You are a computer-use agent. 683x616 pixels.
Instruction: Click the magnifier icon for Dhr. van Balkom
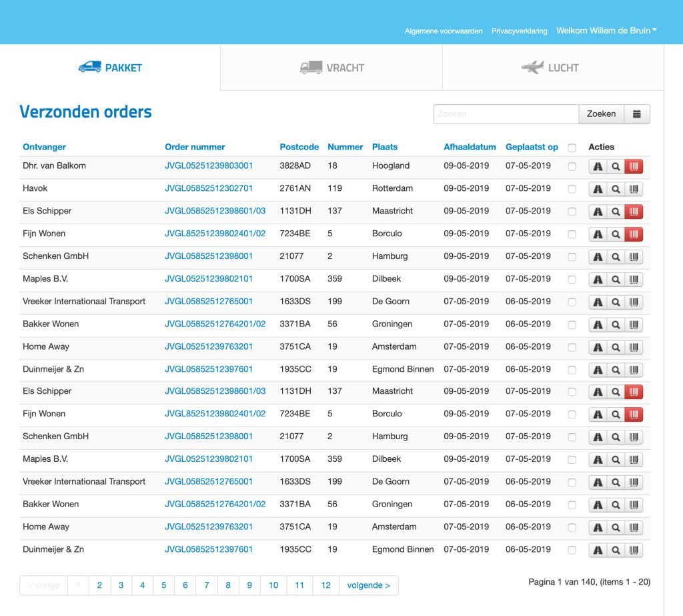(x=616, y=167)
